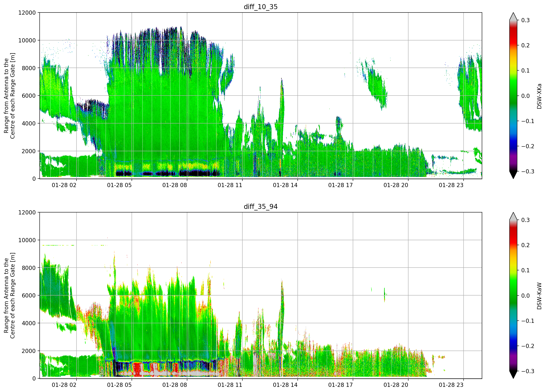Click the 6000 y-tick of diff_10_35 plot
The width and height of the screenshot is (546, 392).
coord(29,96)
